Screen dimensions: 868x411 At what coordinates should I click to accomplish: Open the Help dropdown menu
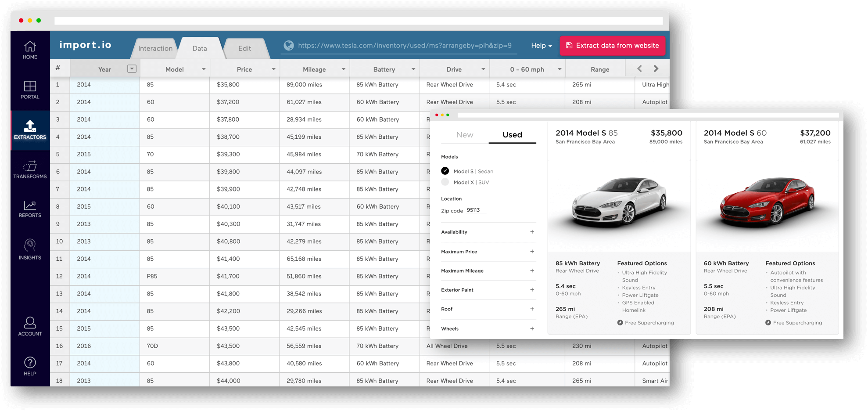542,46
